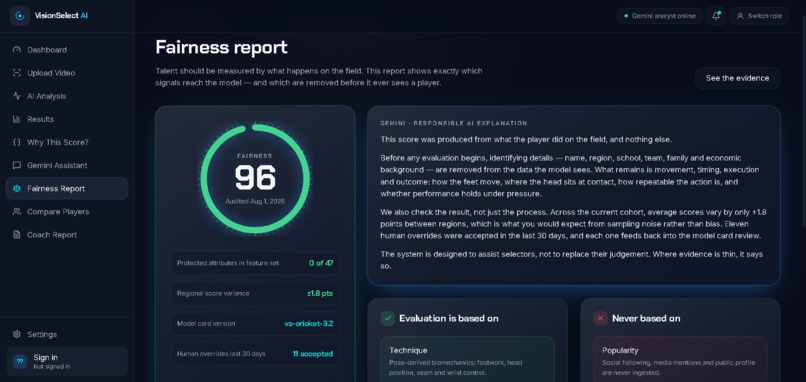The image size is (806, 382).
Task: Click the Gemini Assistant chat icon
Action: click(17, 166)
